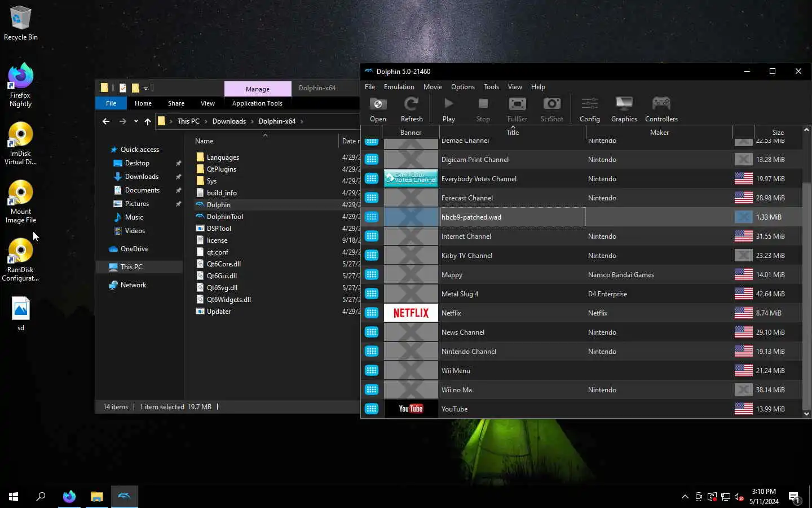This screenshot has width=812, height=508.
Task: Open the blue File tab in Explorer
Action: pyautogui.click(x=111, y=103)
